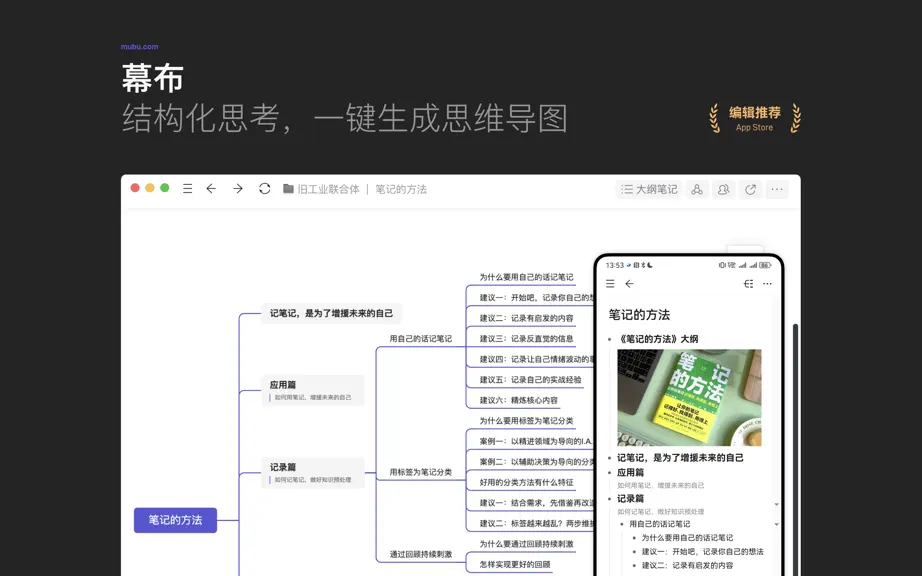Viewport: 922px width, 576px height.
Task: Click the mubu.com link
Action: click(139, 46)
